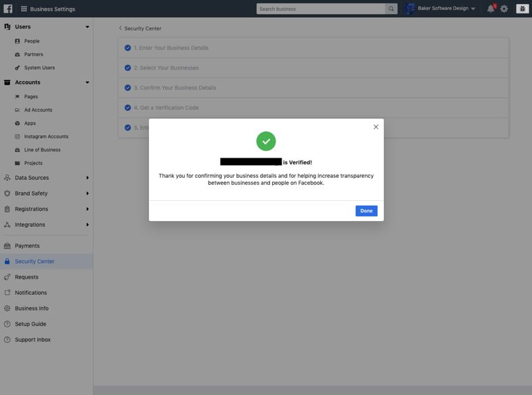Click the Line of Business icon
This screenshot has height=395, width=532.
[18, 150]
